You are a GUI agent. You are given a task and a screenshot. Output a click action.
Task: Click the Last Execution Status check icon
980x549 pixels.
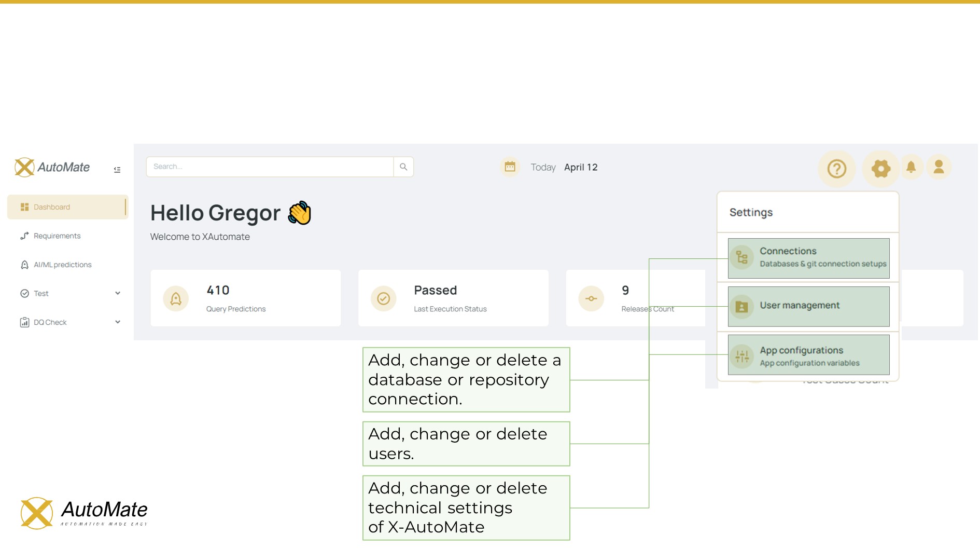click(383, 299)
